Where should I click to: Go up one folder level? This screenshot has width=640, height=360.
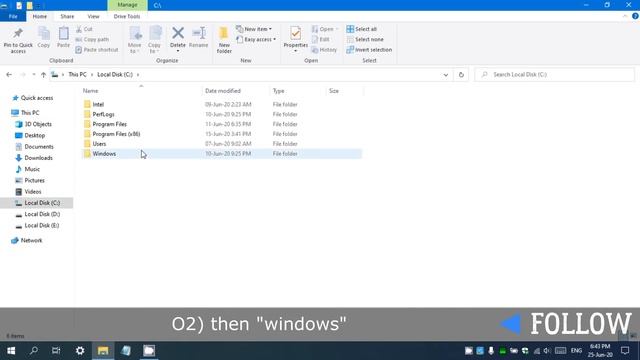point(43,75)
